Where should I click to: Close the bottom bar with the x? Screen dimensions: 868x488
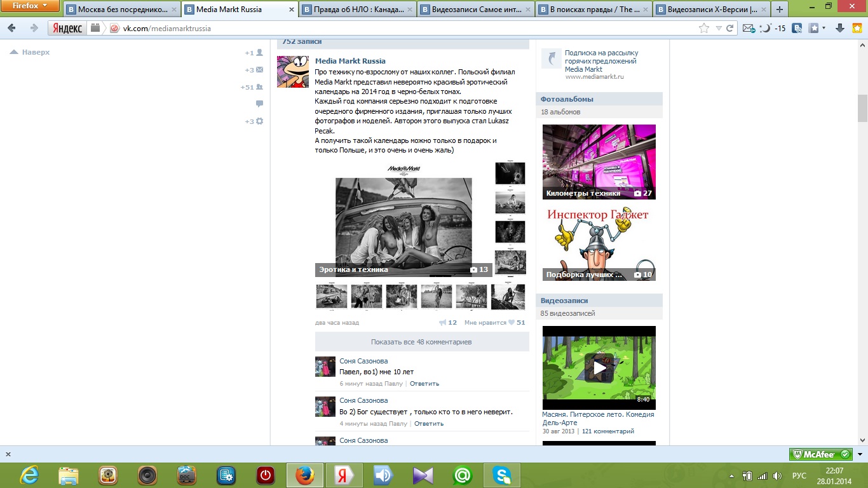(x=8, y=454)
